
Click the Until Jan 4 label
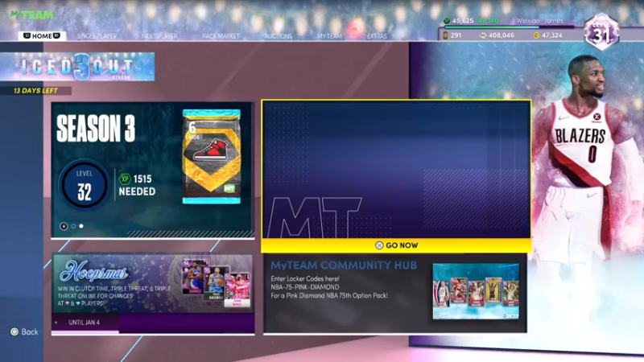[84, 323]
